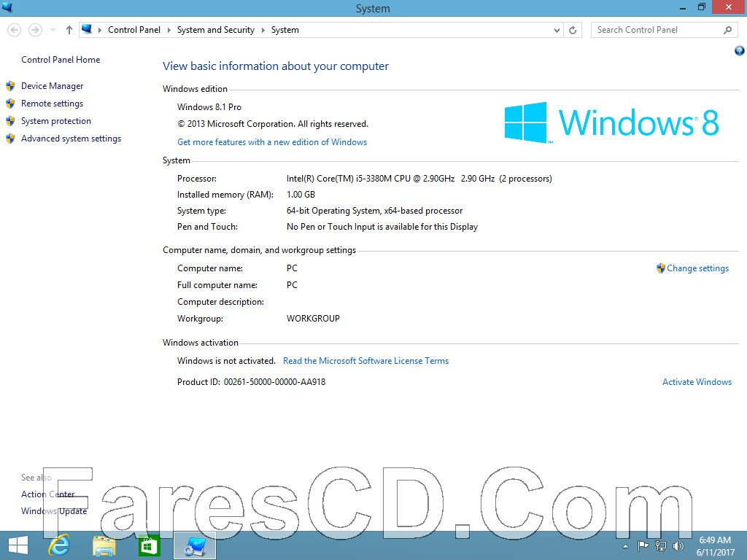Click the computer icon in the address bar
Viewport: 747px width, 560px height.
87,29
